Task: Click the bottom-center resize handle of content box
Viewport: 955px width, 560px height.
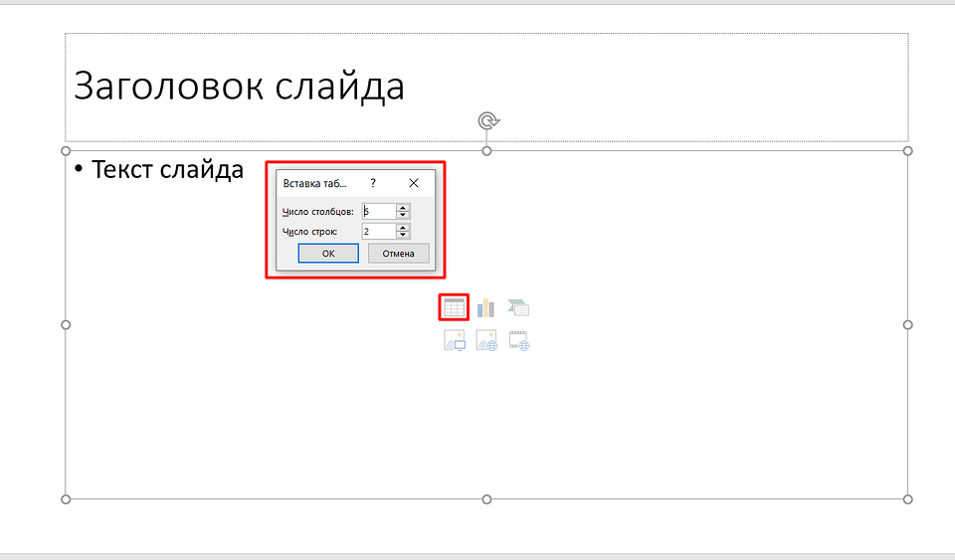Action: pos(486,499)
